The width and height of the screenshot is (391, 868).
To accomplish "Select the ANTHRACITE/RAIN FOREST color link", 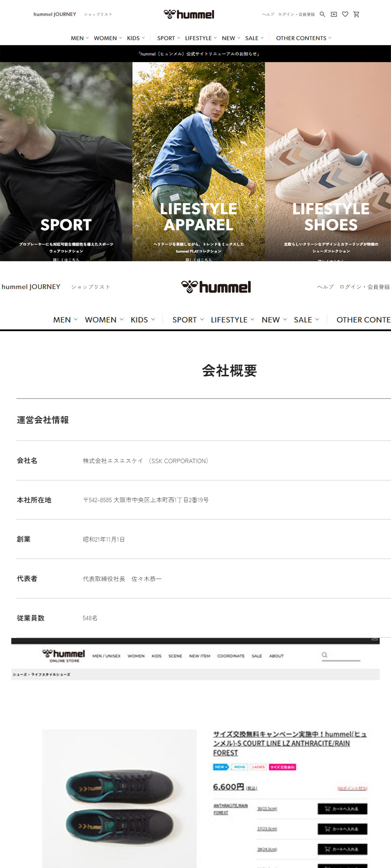I will (x=230, y=809).
